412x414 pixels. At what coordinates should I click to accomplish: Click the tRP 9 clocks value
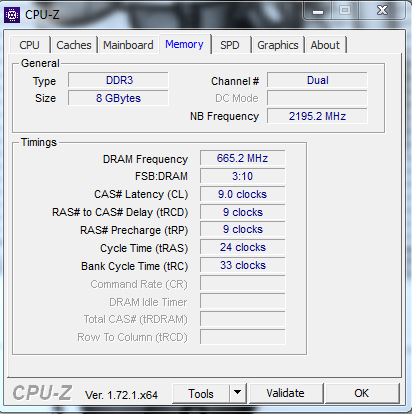coord(243,229)
